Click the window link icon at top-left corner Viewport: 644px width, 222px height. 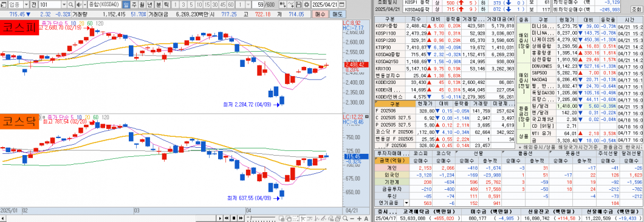click(x=4, y=4)
